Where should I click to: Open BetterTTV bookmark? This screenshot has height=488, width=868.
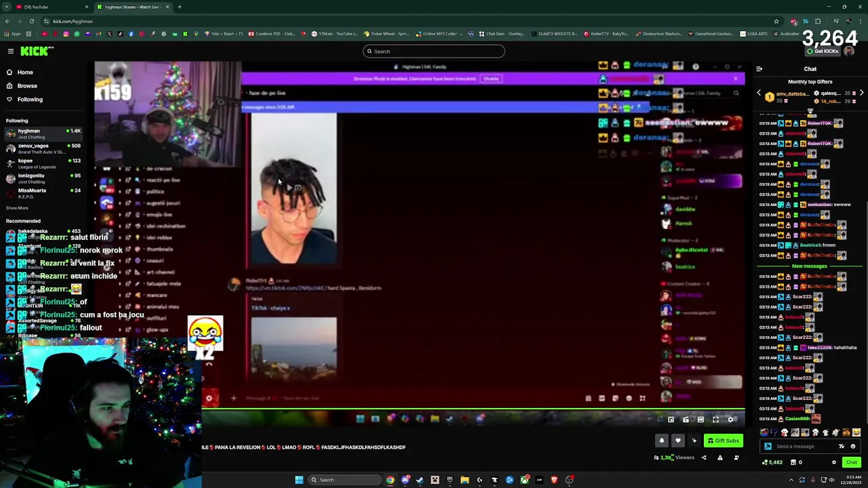[606, 34]
